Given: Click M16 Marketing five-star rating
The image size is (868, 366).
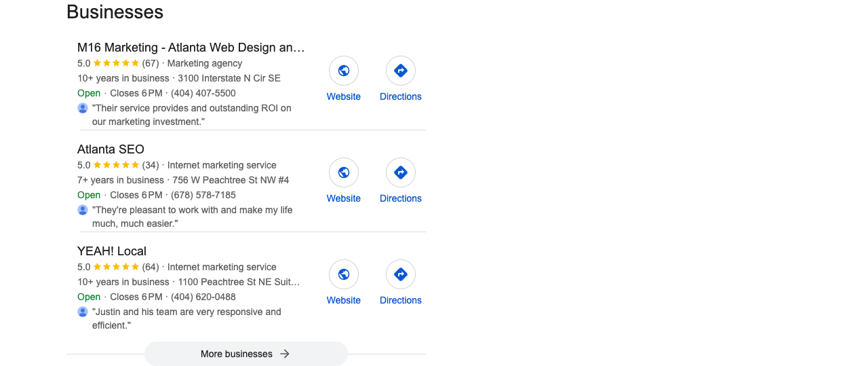Looking at the screenshot, I should pyautogui.click(x=116, y=63).
